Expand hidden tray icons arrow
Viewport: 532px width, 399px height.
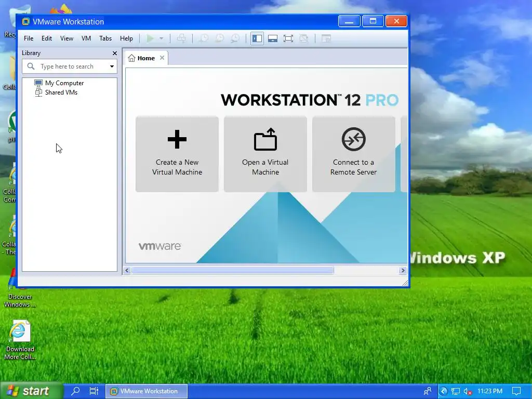point(444,391)
